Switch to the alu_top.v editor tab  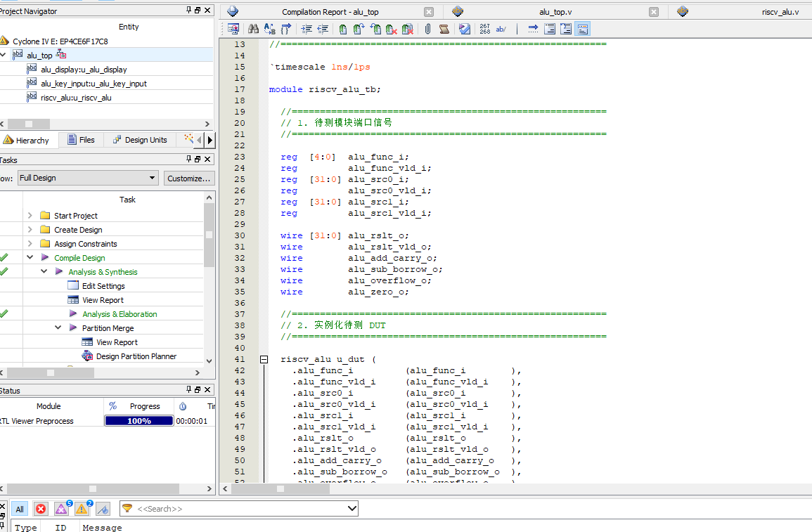point(555,12)
